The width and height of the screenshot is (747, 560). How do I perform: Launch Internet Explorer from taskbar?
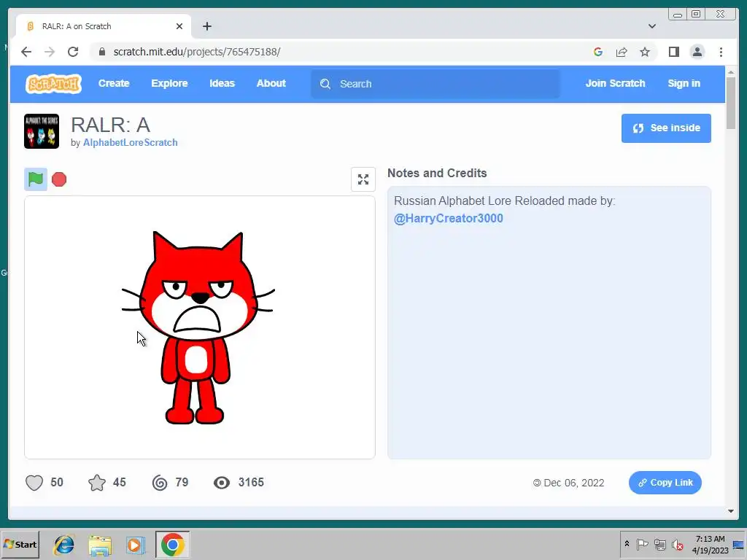click(x=64, y=545)
